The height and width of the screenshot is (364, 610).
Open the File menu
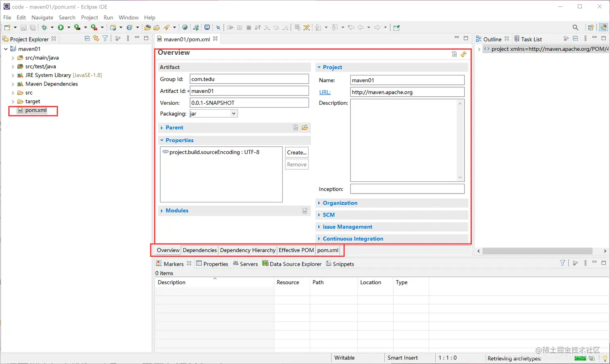(x=7, y=17)
